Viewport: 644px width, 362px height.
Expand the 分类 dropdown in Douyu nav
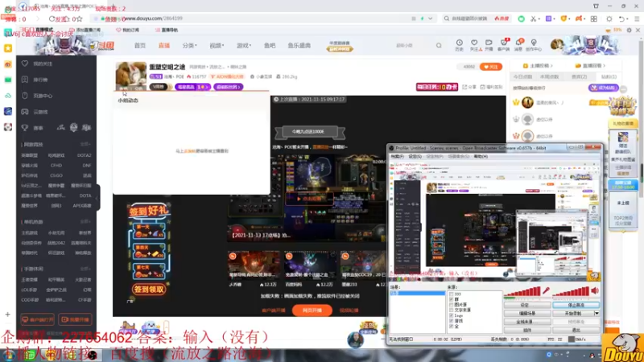[190, 46]
